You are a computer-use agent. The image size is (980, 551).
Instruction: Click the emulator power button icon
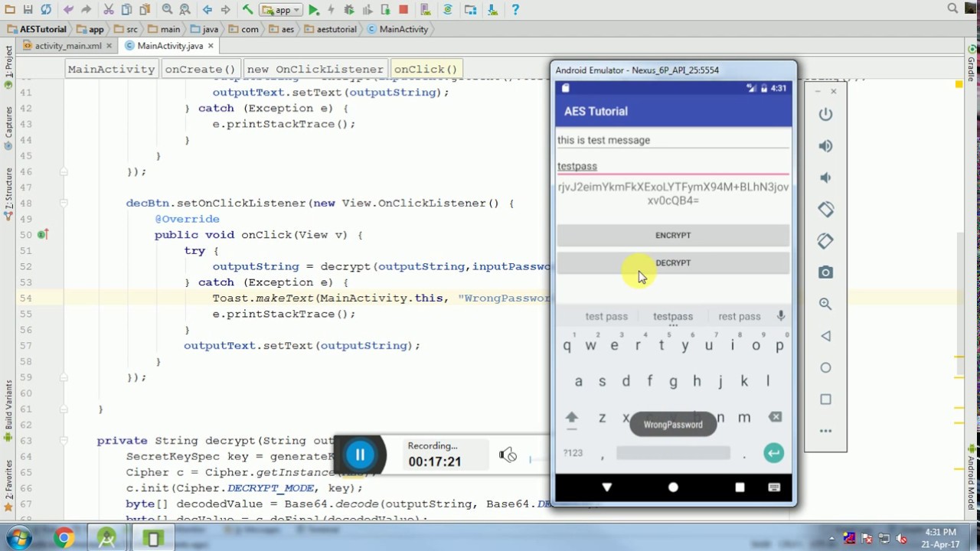coord(825,114)
